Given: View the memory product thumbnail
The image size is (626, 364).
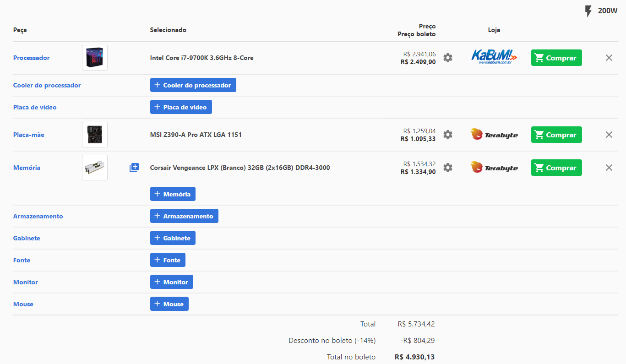Looking at the screenshot, I should (95, 168).
